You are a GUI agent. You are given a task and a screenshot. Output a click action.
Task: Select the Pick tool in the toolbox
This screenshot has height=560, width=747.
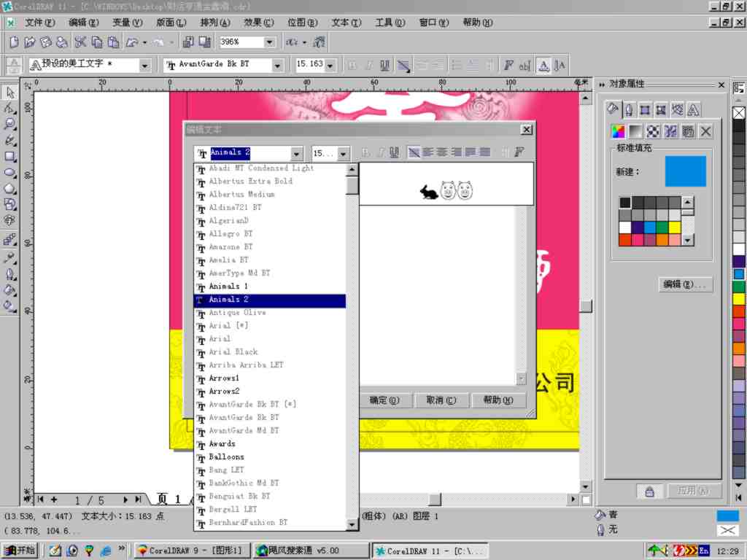coord(10,93)
